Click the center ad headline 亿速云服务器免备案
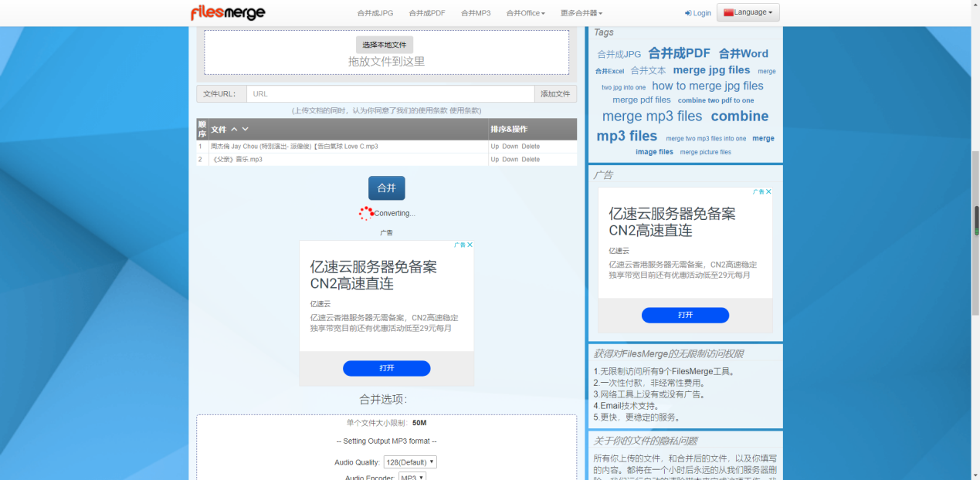The height and width of the screenshot is (480, 980). [373, 267]
